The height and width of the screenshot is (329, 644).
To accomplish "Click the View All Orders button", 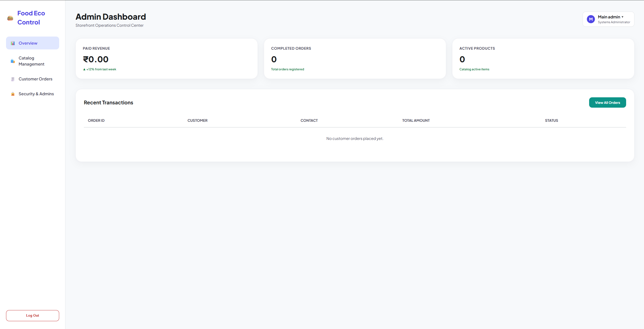I will coord(607,103).
